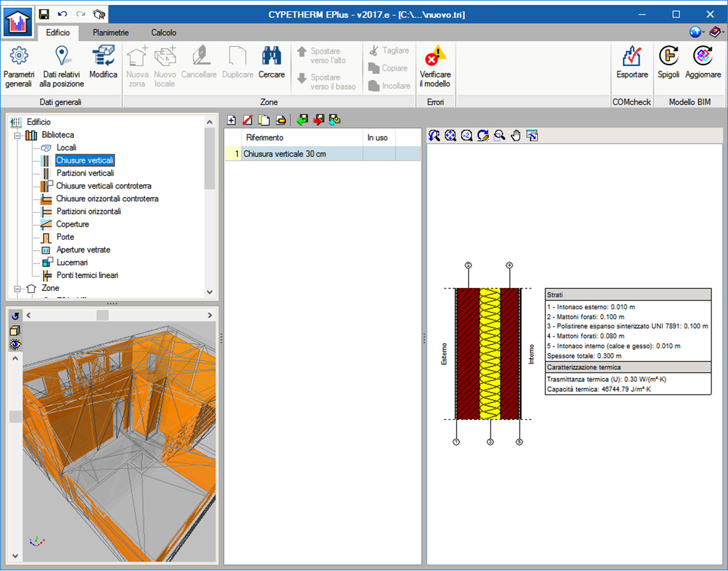Select Partizioni verticali in the tree

[x=85, y=173]
